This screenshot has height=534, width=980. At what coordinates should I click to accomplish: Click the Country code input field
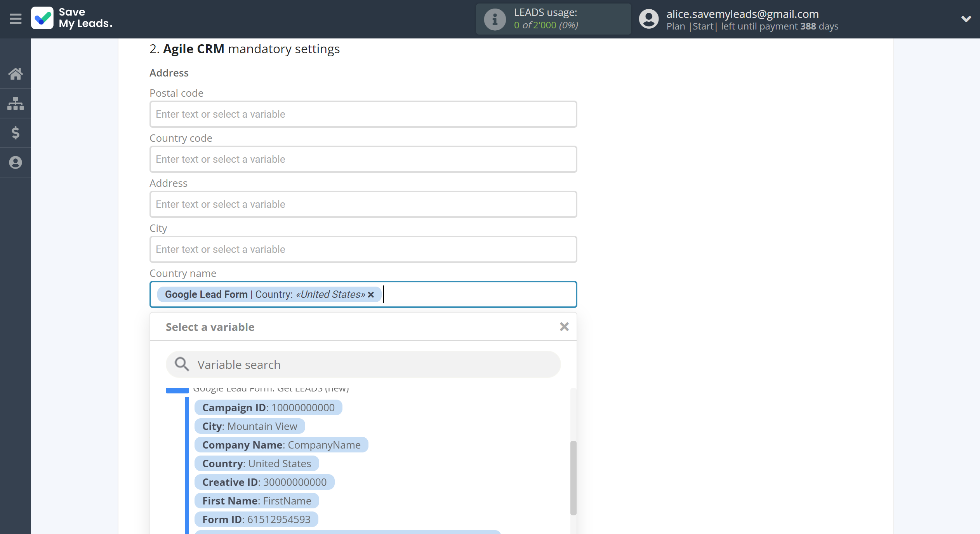pos(363,159)
